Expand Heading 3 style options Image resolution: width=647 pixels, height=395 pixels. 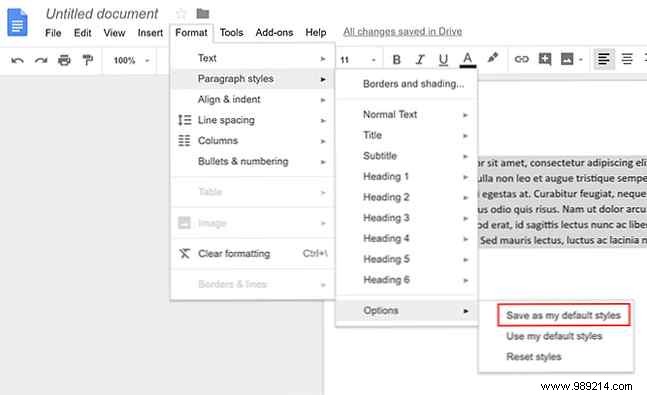407,218
